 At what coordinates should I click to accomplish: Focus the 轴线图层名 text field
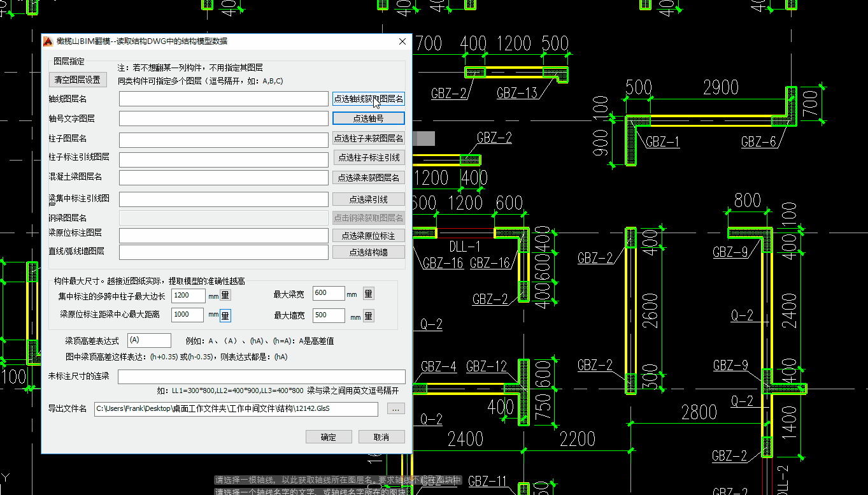(x=224, y=99)
